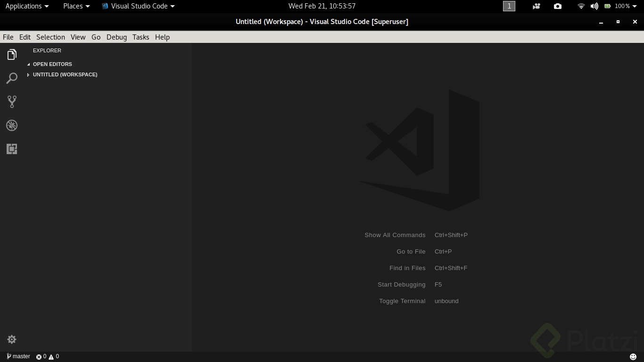This screenshot has height=362, width=644.
Task: Click the feedback smiley in status bar
Action: 633,357
